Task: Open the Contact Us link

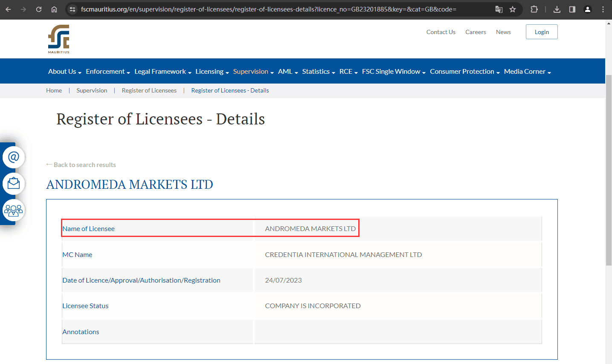Action: [441, 32]
